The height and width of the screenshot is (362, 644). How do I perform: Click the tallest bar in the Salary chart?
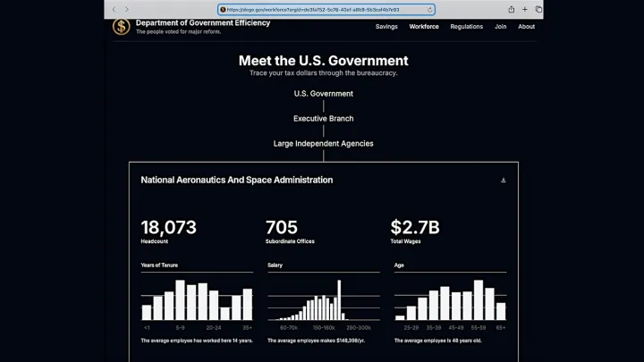(339, 300)
